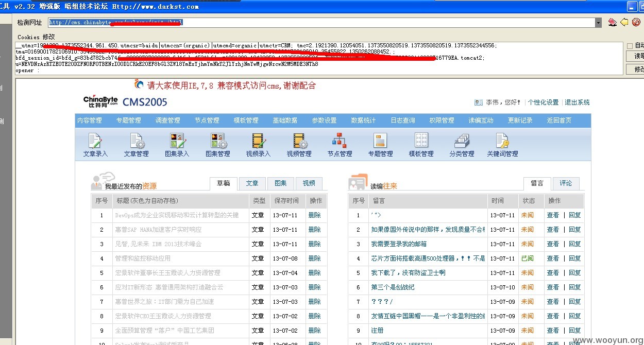Screen dimensions: 644x345
Task: Click the eraser clear icon beside URL bar
Action: pyautogui.click(x=612, y=22)
